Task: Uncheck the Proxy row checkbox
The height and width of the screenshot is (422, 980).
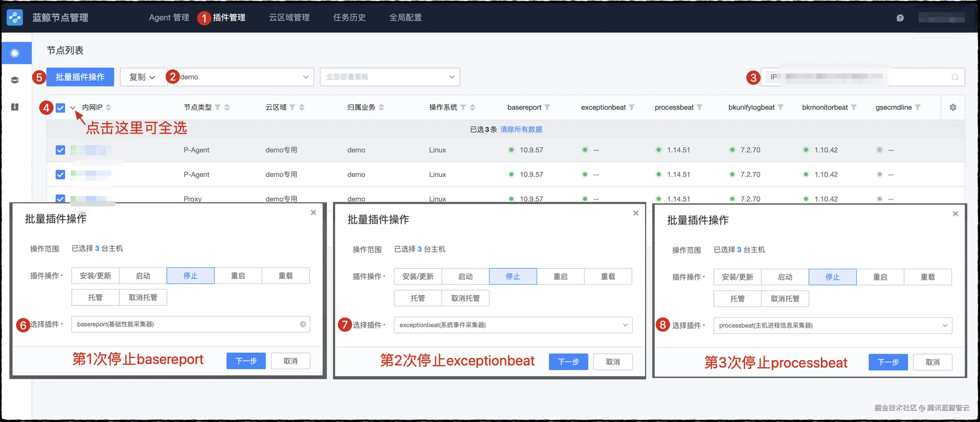Action: (60, 198)
